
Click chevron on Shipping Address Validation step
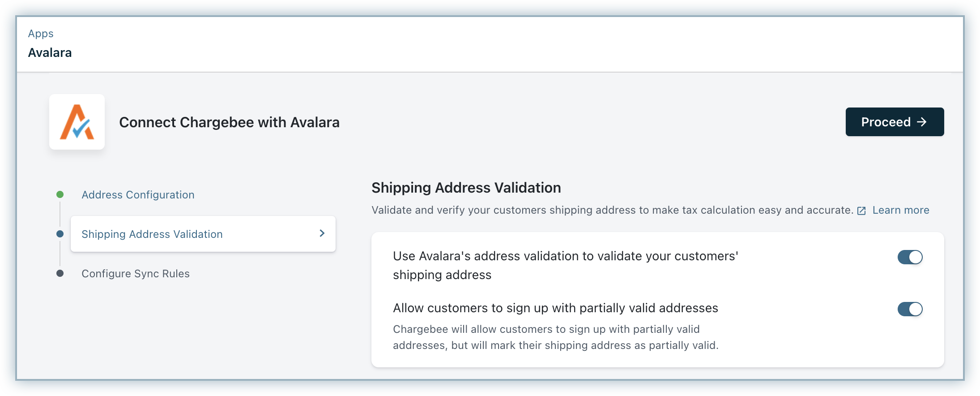[322, 233]
